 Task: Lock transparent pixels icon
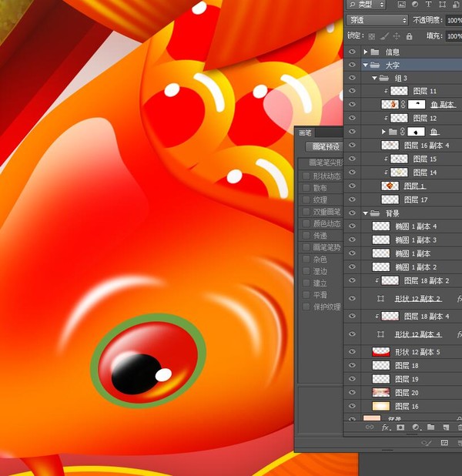(372, 37)
